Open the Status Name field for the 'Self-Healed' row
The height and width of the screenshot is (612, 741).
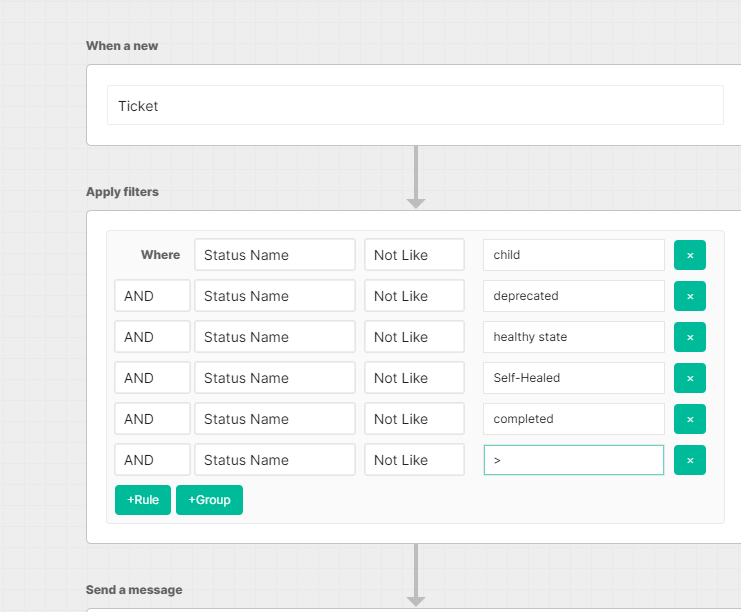coord(275,378)
